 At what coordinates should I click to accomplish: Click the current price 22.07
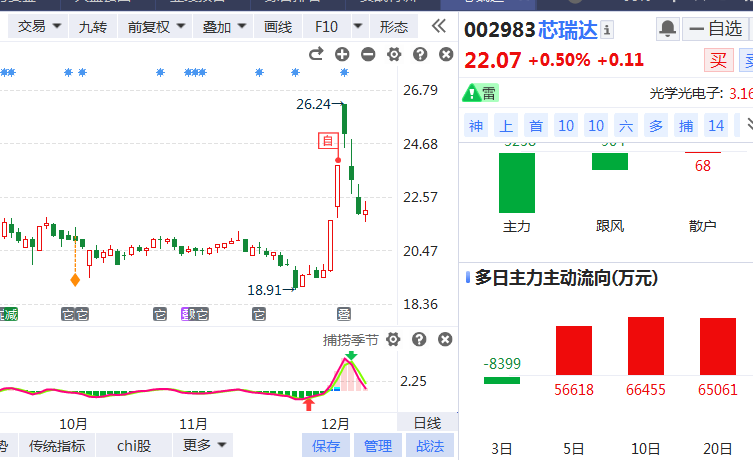(x=492, y=61)
